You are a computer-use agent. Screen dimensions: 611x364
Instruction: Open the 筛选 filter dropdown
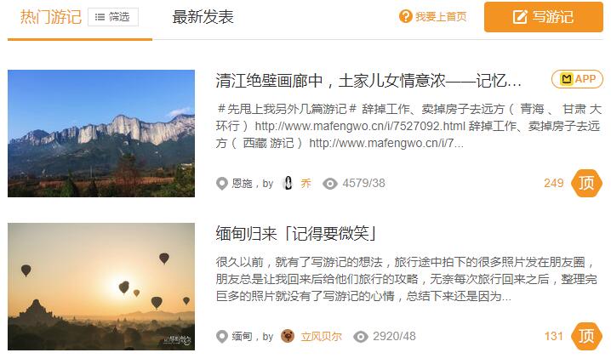[x=113, y=17]
